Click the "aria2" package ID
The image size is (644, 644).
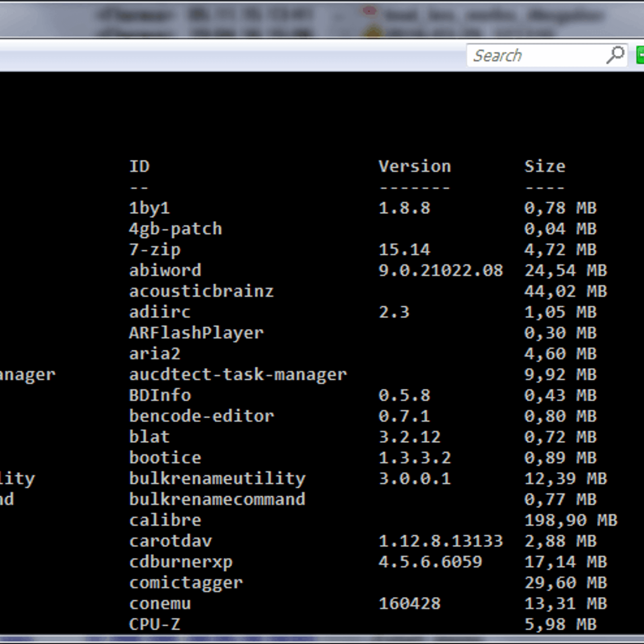coord(155,353)
